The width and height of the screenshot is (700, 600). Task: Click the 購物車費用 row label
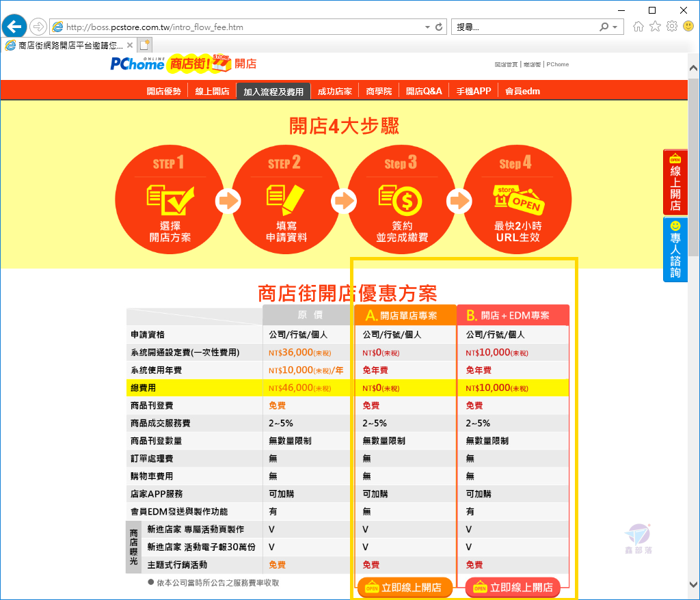152,476
